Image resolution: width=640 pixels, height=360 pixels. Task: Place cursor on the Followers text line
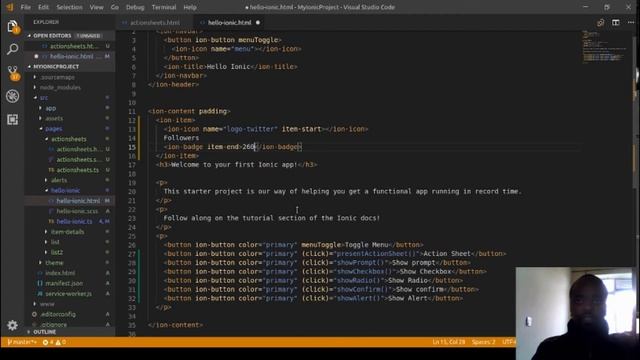[181, 138]
